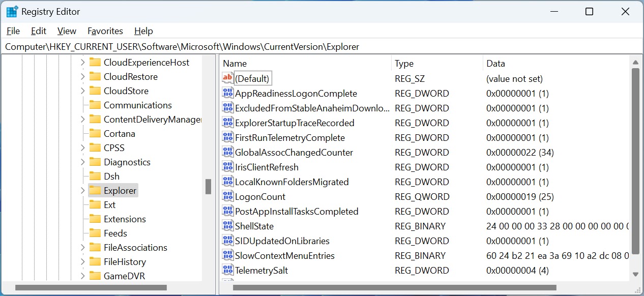Click the Cortana folder icon
Viewport: 644px width, 296px height.
coord(95,133)
